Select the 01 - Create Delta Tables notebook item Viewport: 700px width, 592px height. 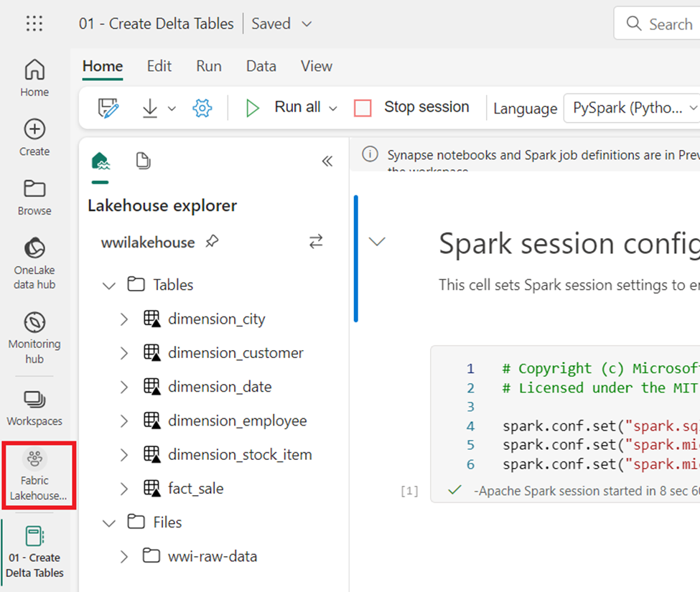coord(34,551)
